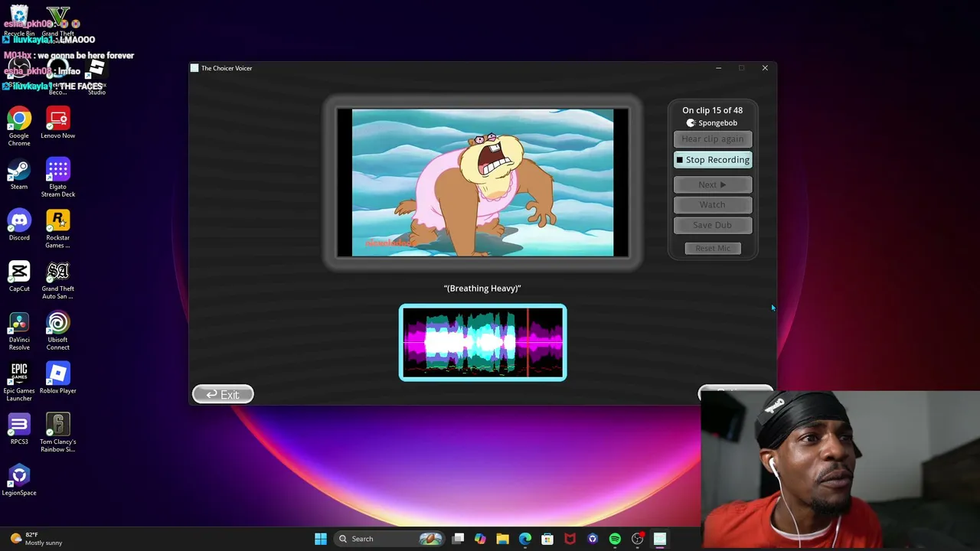Image resolution: width=980 pixels, height=551 pixels.
Task: Open File Explorer on the taskbar
Action: click(x=502, y=539)
